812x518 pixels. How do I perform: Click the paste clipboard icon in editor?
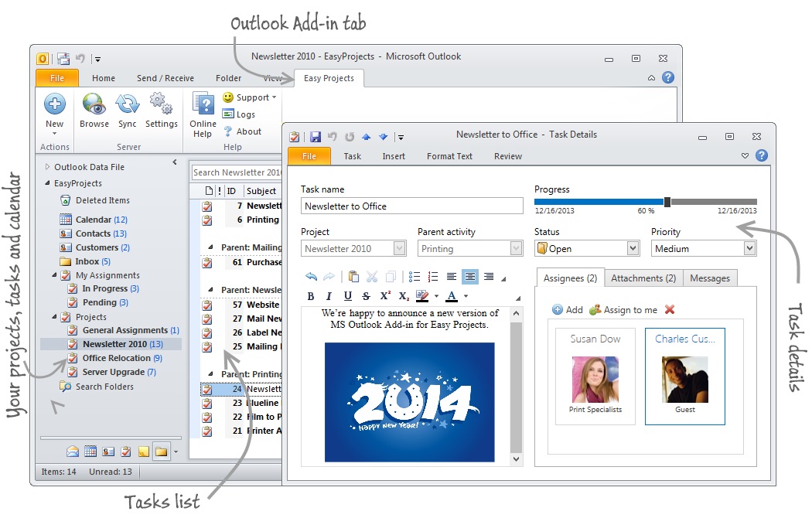point(353,277)
